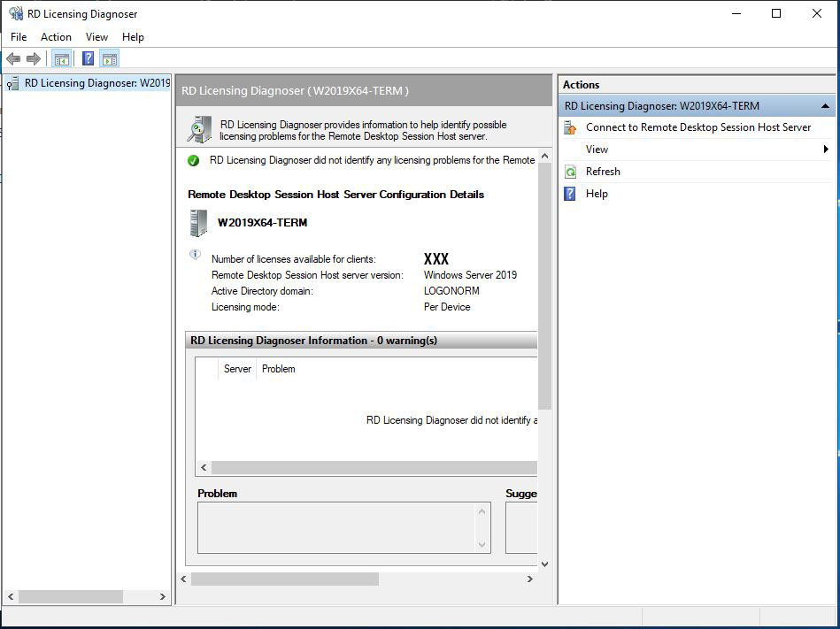The width and height of the screenshot is (840, 629).
Task: Click the console tree scrollbar left arrow
Action: pos(11,596)
